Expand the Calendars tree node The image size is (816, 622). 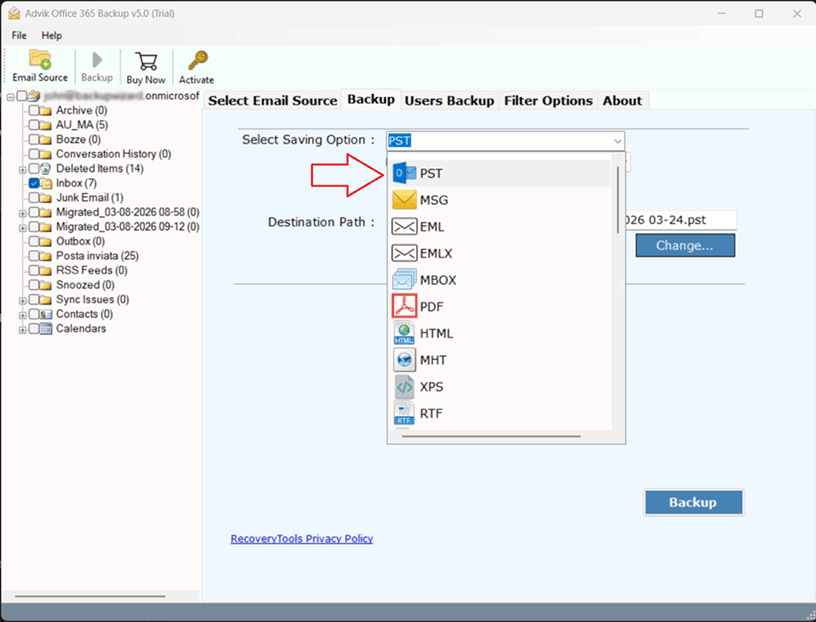tap(22, 330)
